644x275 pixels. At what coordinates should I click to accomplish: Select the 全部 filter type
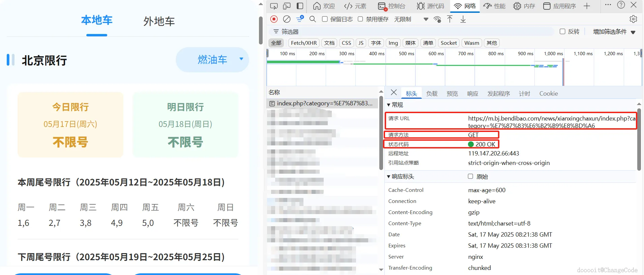coord(276,43)
